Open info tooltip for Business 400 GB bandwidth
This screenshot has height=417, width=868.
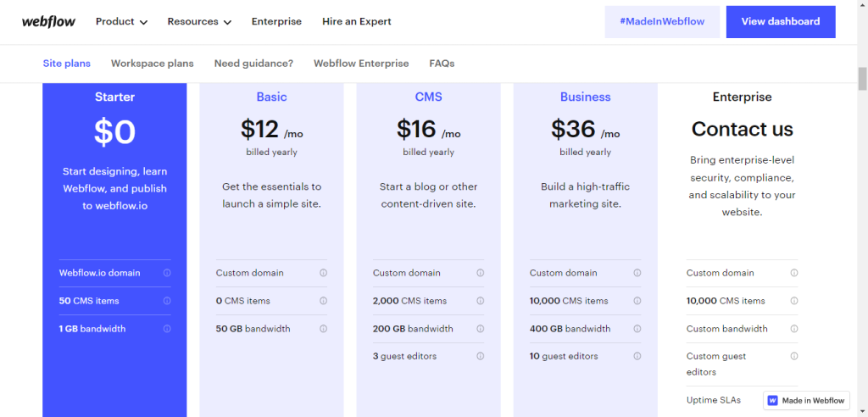point(637,328)
